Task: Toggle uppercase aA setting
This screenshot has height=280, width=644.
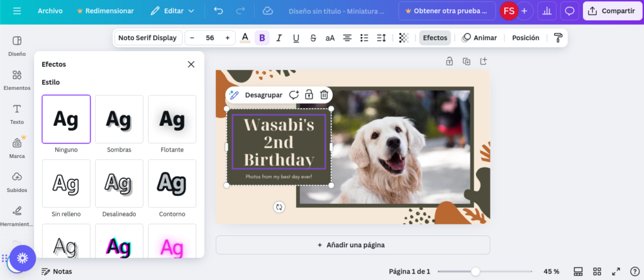Action: pos(330,38)
